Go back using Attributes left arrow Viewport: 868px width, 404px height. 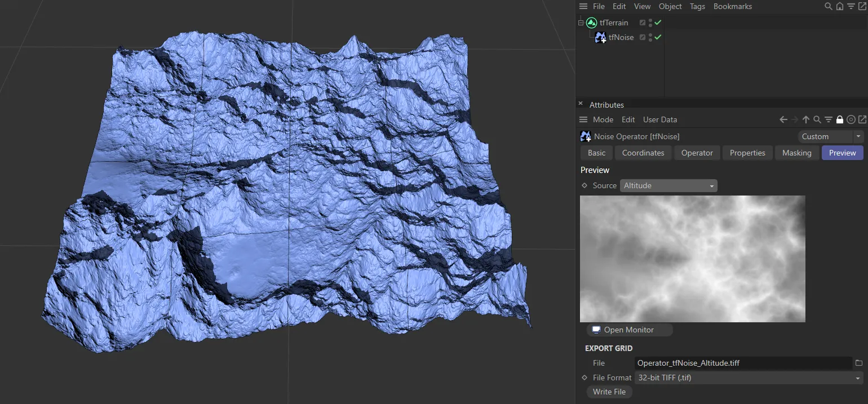tap(783, 119)
